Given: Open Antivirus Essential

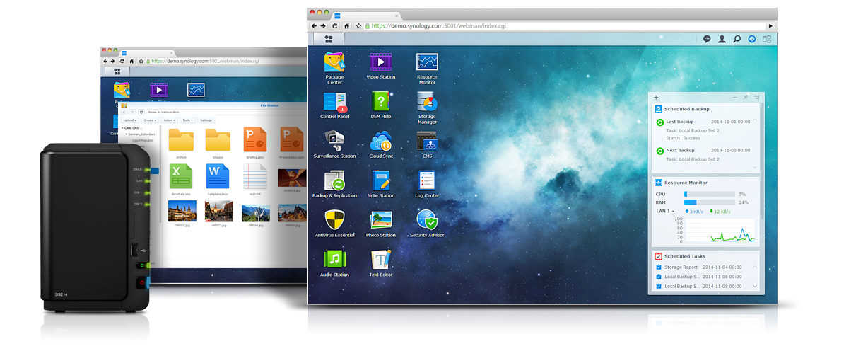Looking at the screenshot, I should (x=334, y=221).
